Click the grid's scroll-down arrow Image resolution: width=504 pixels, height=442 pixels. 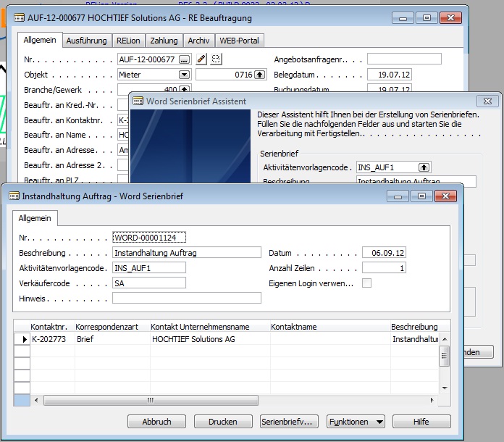[x=445, y=388]
